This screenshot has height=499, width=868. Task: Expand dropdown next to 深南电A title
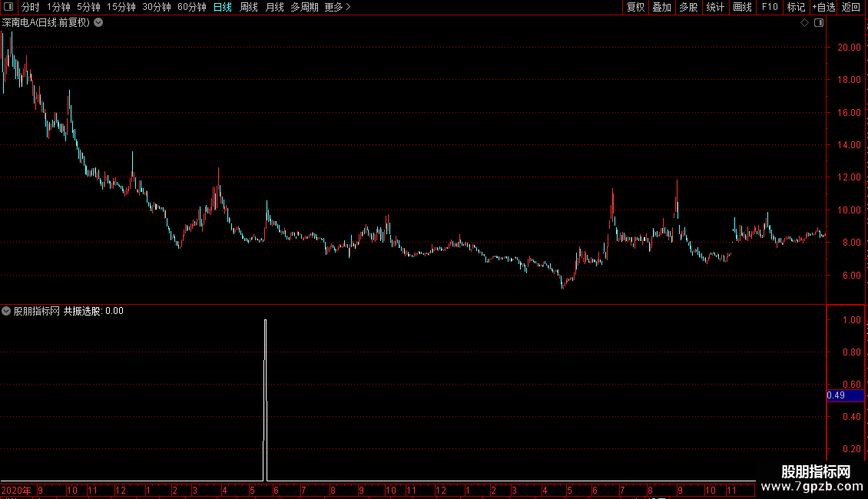click(98, 23)
